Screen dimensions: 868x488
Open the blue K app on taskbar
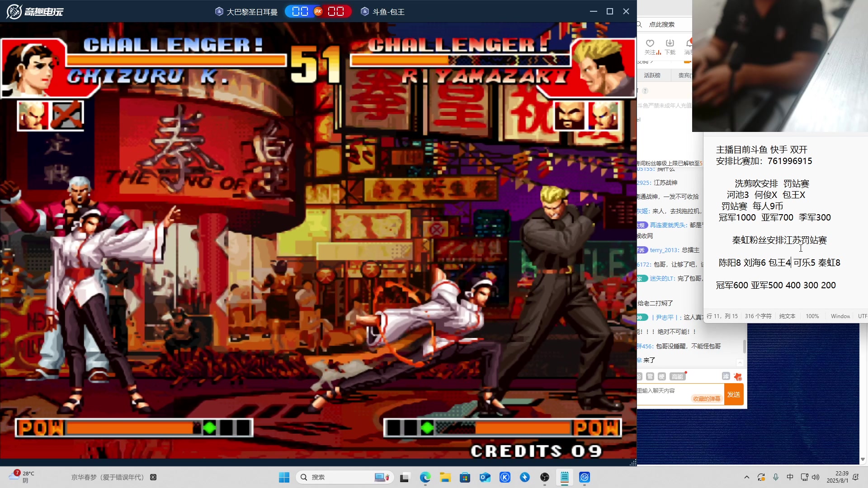coord(505,477)
